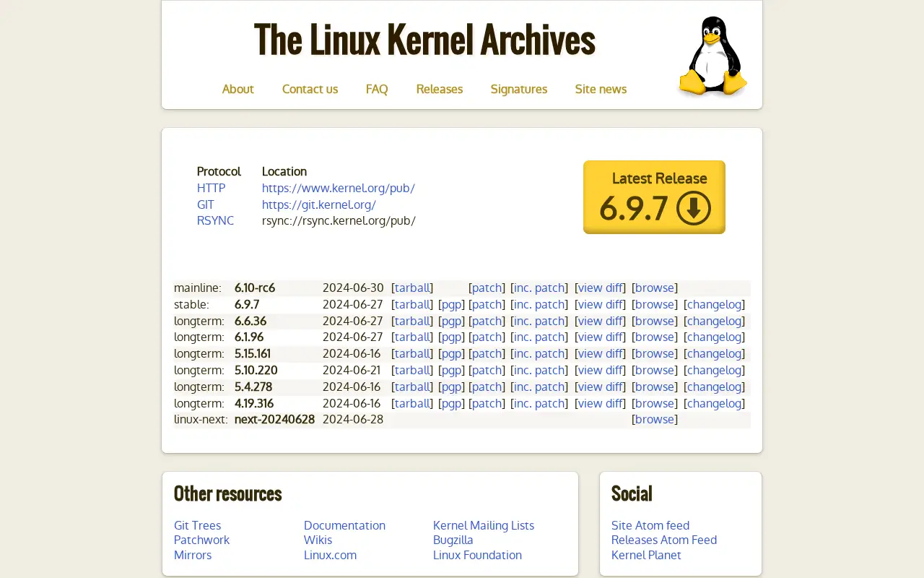Open changelog for longterm 6.1.96
The height and width of the screenshot is (578, 924).
point(714,337)
